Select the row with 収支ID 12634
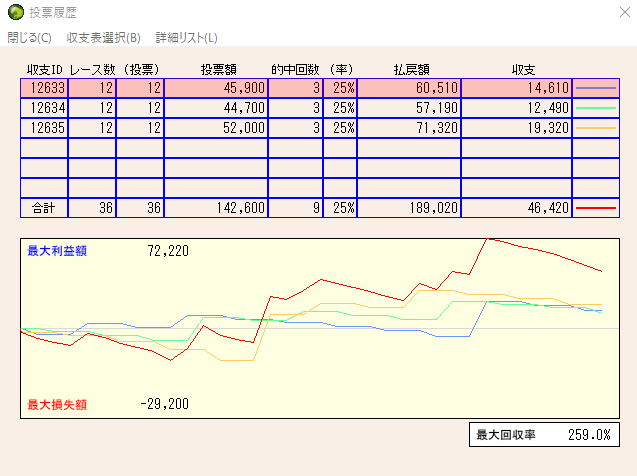Viewport: 637px width, 476px height. tap(320, 108)
